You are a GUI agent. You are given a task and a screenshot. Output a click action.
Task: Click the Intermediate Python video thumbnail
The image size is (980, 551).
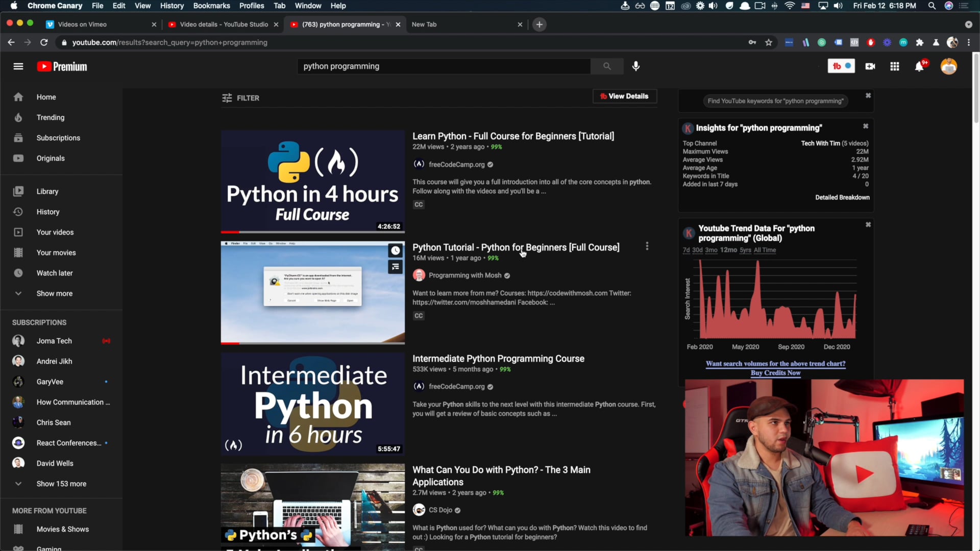pos(312,404)
